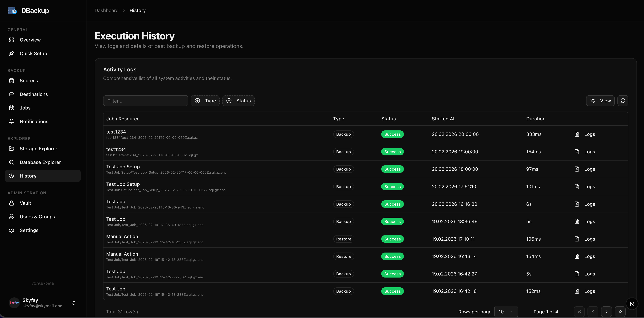Open the Type filter dropdown

tap(205, 101)
